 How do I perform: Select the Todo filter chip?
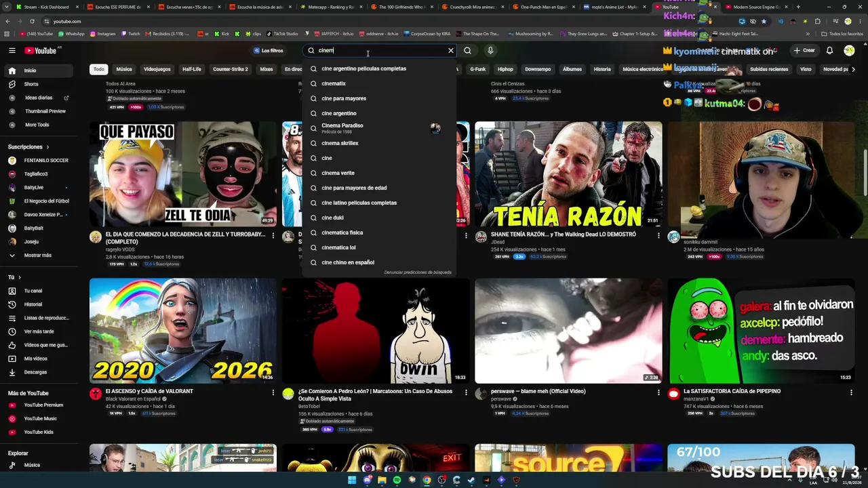[99, 69]
